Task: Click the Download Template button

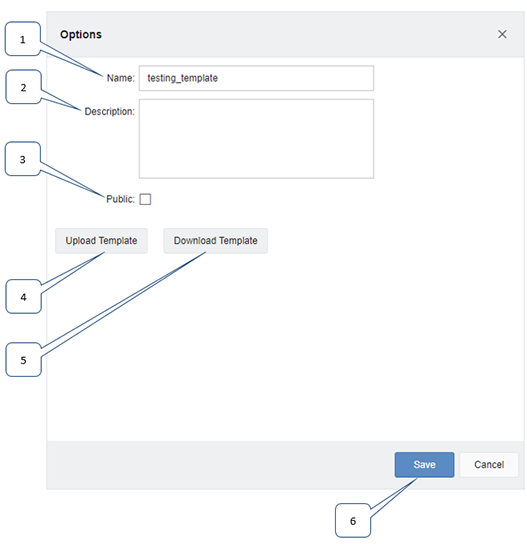Action: point(215,240)
